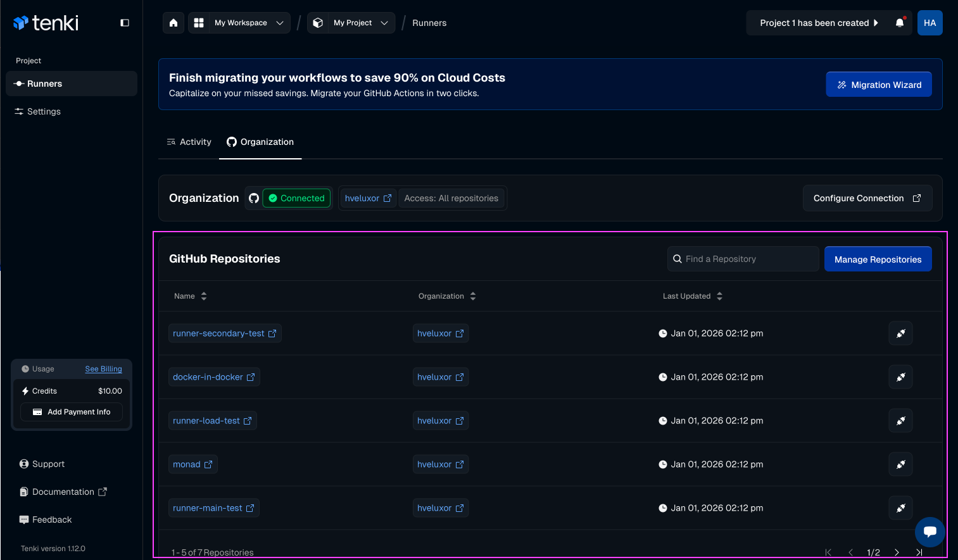
Task: Switch to the Activity tab
Action: click(189, 142)
